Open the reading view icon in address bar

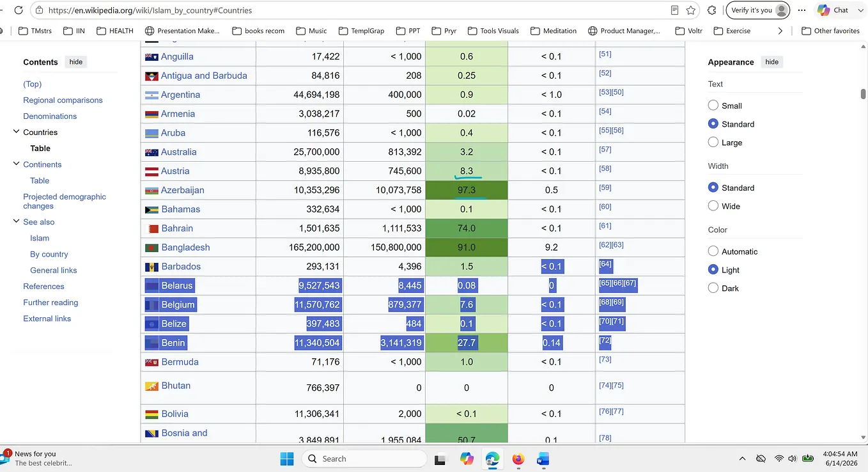point(675,10)
